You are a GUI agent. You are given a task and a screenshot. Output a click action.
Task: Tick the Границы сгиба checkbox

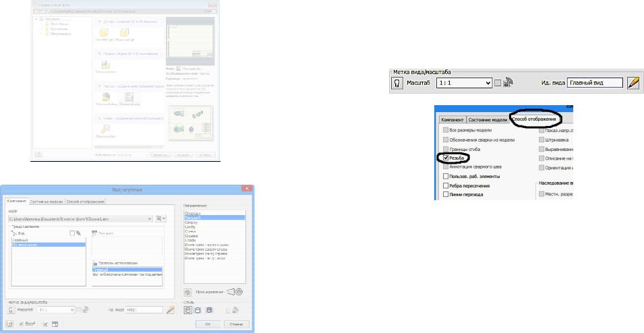446,149
